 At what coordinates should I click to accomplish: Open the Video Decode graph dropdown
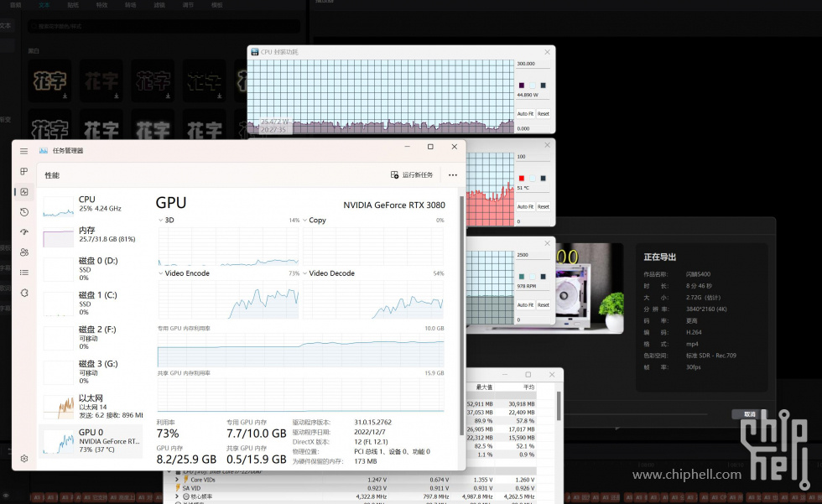tap(328, 273)
